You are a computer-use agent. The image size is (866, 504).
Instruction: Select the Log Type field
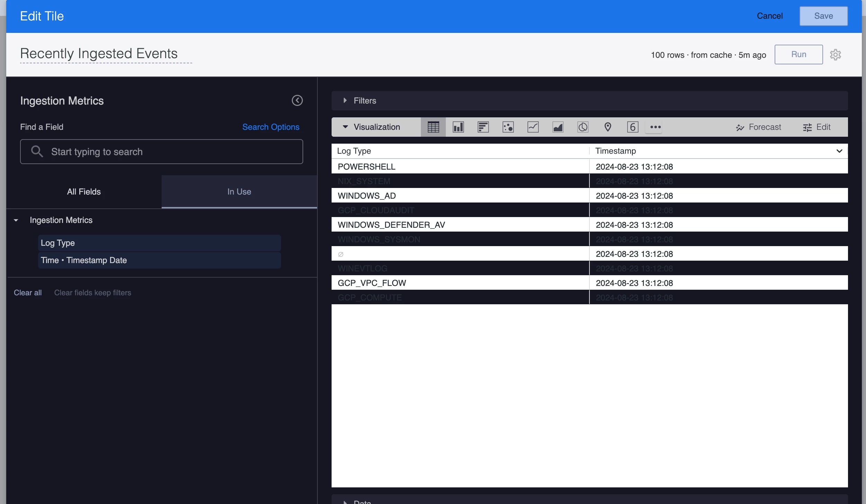159,243
